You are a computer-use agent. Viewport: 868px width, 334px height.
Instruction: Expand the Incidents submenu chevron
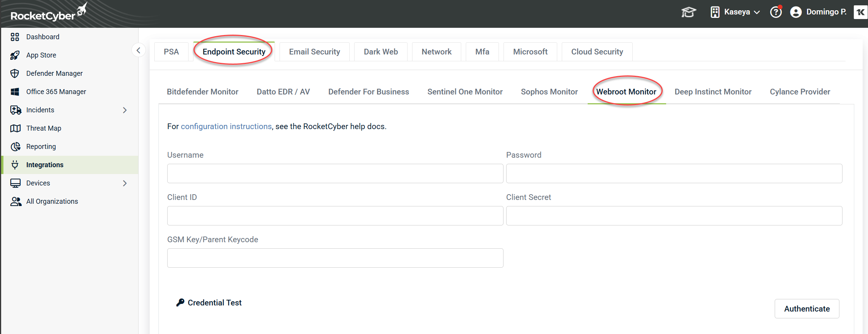[x=125, y=110]
